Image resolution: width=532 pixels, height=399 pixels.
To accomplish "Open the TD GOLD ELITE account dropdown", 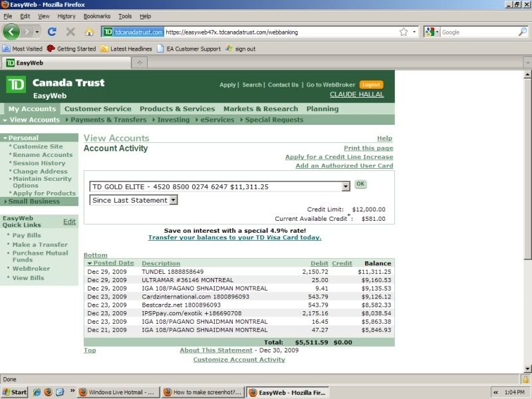I will (x=219, y=187).
